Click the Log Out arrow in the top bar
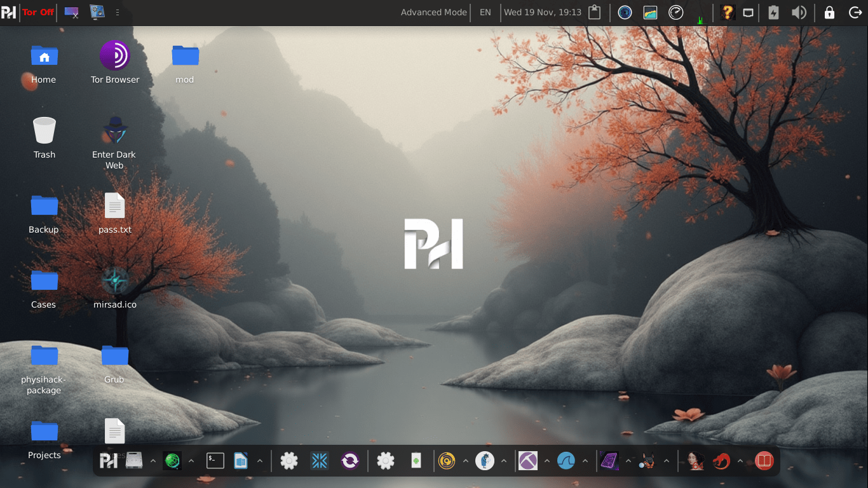The height and width of the screenshot is (488, 868). point(855,12)
